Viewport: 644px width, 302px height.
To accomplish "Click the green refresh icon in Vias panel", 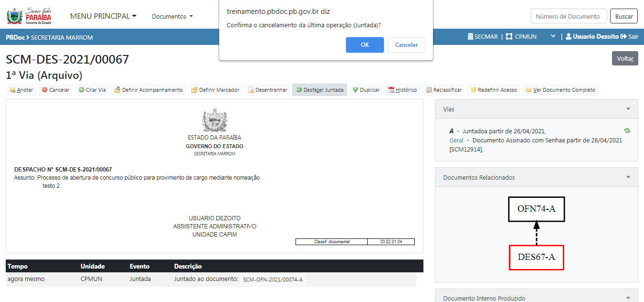I will click(x=626, y=130).
